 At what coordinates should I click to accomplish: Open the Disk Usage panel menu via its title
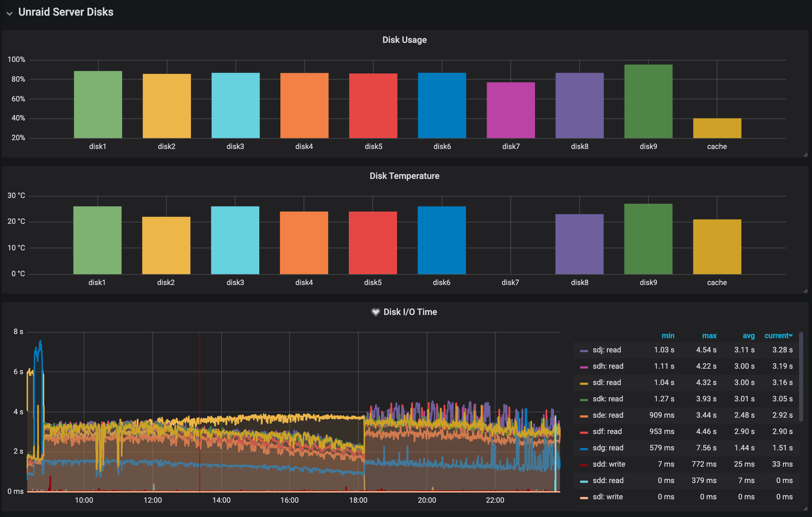click(405, 39)
